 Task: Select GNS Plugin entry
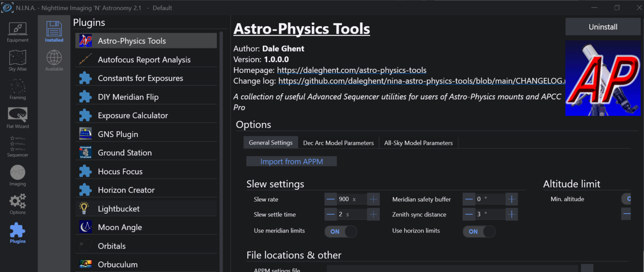click(x=146, y=134)
